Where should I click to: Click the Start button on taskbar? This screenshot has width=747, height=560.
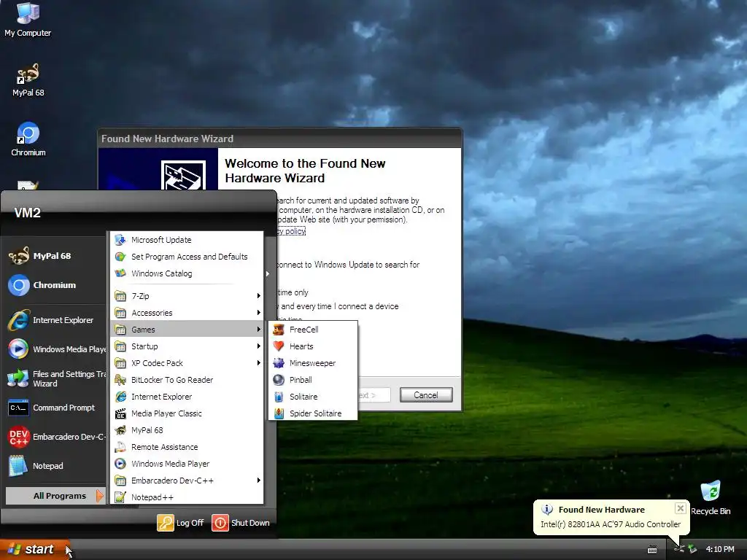click(34, 550)
